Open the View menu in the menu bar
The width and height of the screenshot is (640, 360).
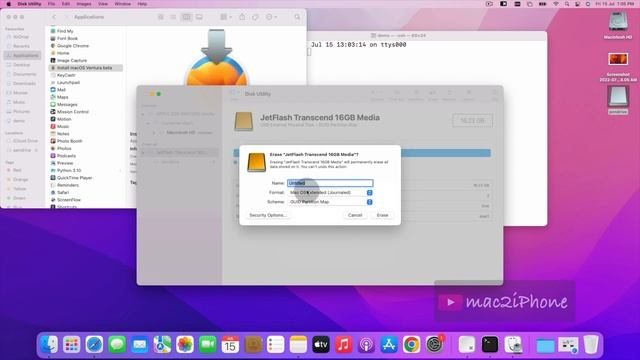(x=103, y=4)
